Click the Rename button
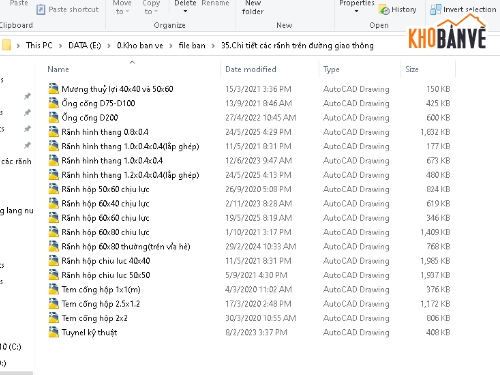Screen dimensions: 500x375 pos(215,3)
